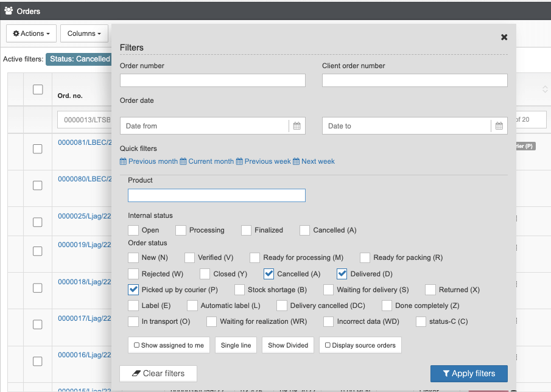Screen dimensions: 551x392
Task: Check Ready for packing (R)
Action: pyautogui.click(x=365, y=258)
